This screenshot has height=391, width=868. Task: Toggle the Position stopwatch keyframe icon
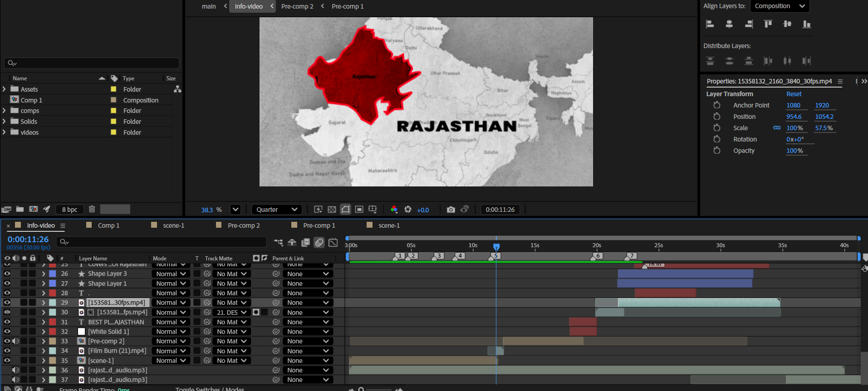pyautogui.click(x=716, y=117)
